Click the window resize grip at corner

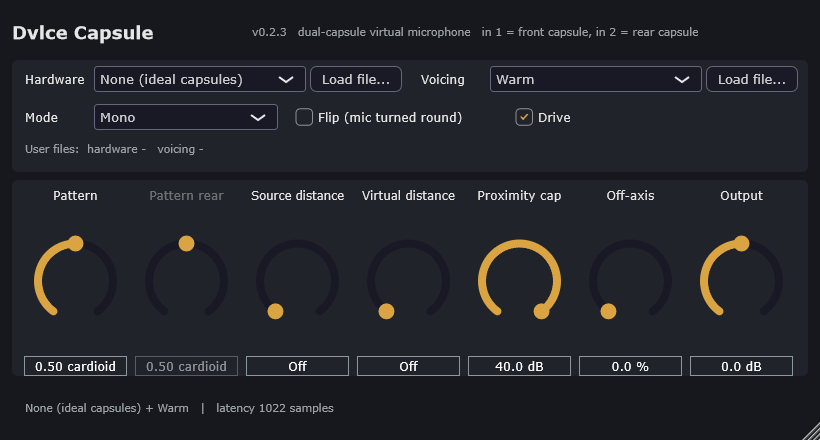click(812, 432)
